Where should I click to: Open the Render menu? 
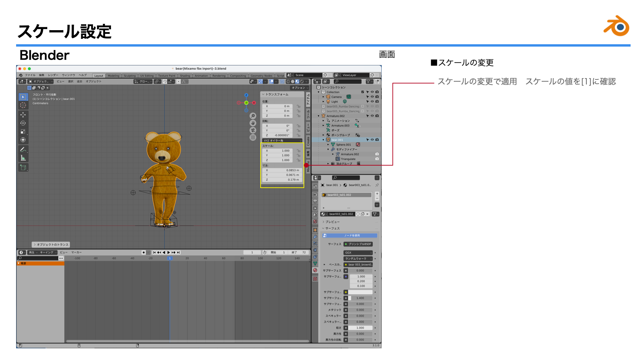(x=53, y=75)
